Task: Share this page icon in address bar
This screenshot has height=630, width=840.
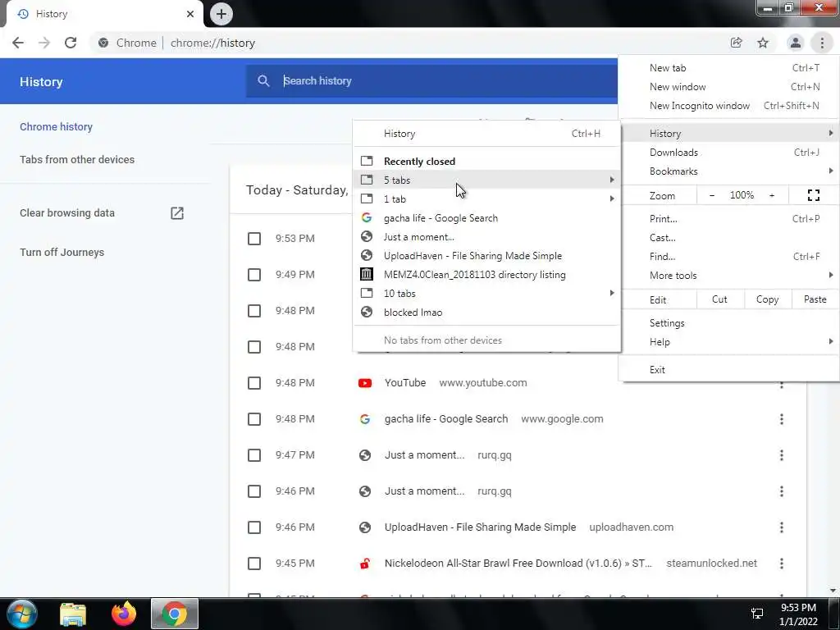Action: [x=737, y=43]
